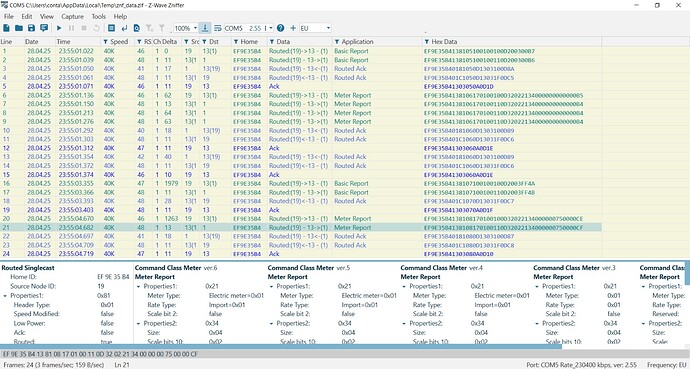This screenshot has height=369, width=690.
Task: Open the Help menu
Action: pos(120,17)
